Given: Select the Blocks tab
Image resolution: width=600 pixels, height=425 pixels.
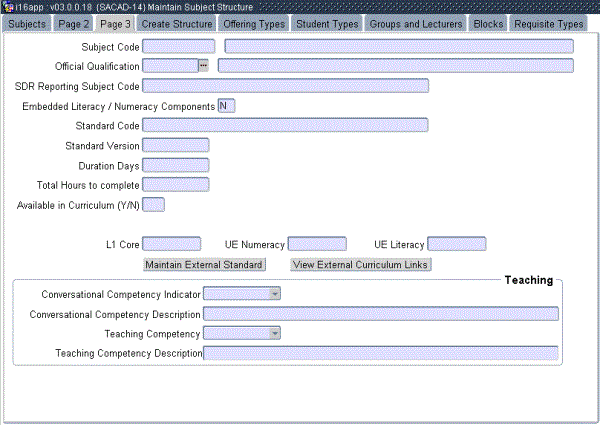Looking at the screenshot, I should point(488,24).
